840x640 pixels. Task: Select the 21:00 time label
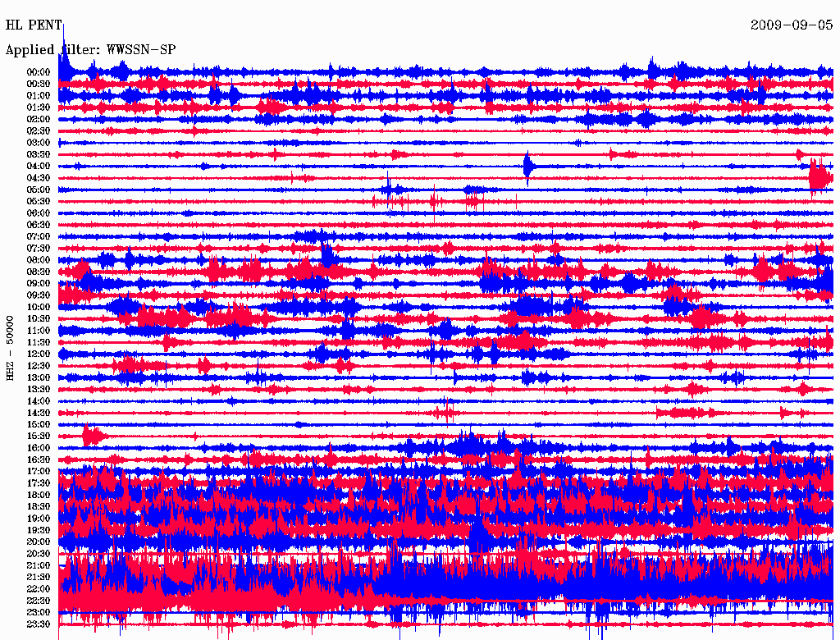[38, 565]
